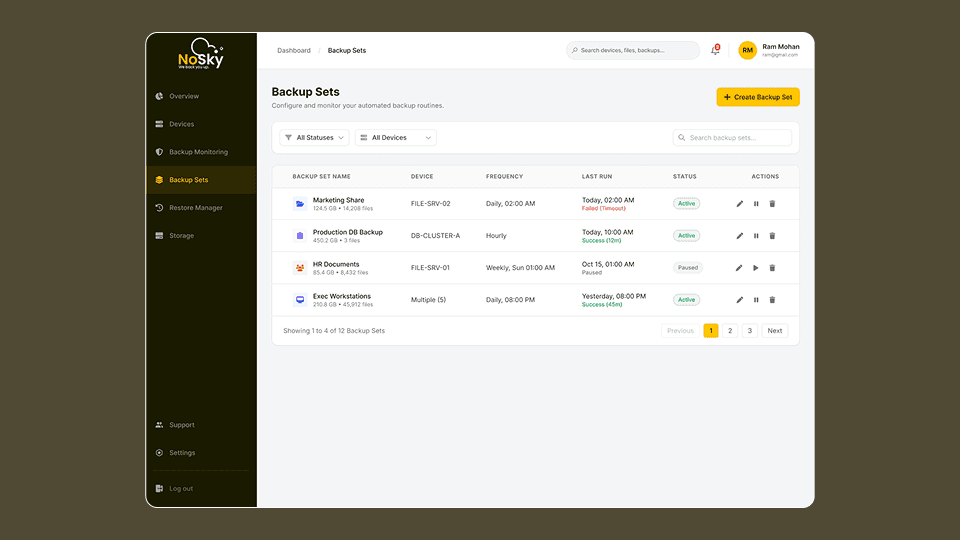Click the notification bell icon

click(x=715, y=50)
